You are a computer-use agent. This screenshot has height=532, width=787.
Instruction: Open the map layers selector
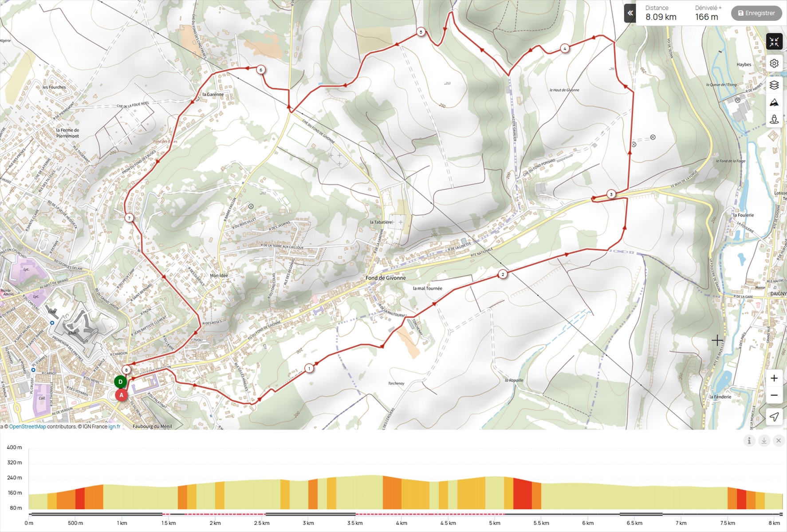point(774,85)
